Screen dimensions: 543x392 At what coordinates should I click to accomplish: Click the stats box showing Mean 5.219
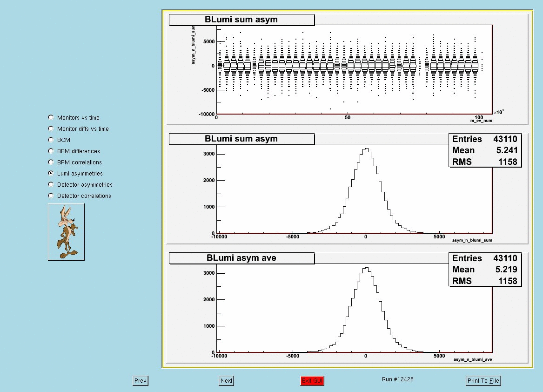tap(485, 270)
